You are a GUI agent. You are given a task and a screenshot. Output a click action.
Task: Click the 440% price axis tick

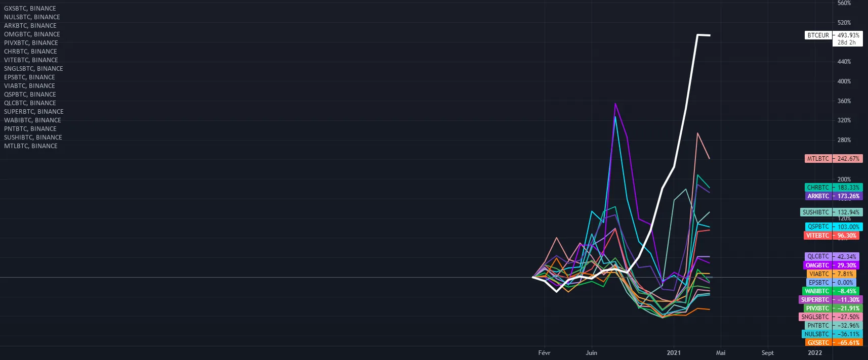[x=844, y=62]
